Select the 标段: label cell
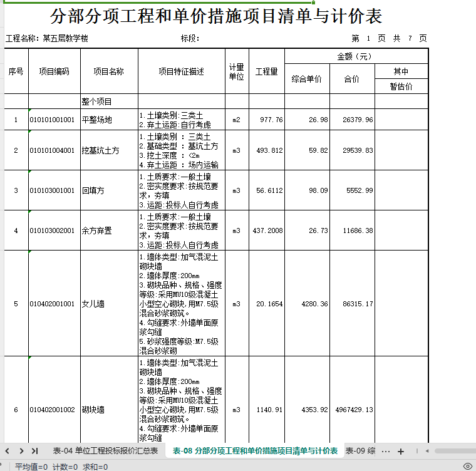This screenshot has height=471, width=476. (x=190, y=38)
